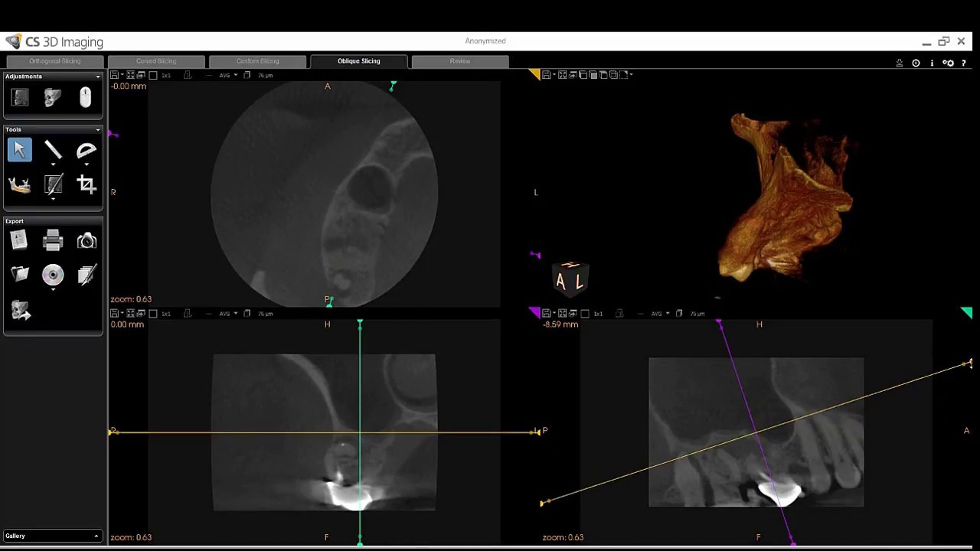Click the folder export icon
Image resolution: width=980 pixels, height=551 pixels.
point(20,275)
